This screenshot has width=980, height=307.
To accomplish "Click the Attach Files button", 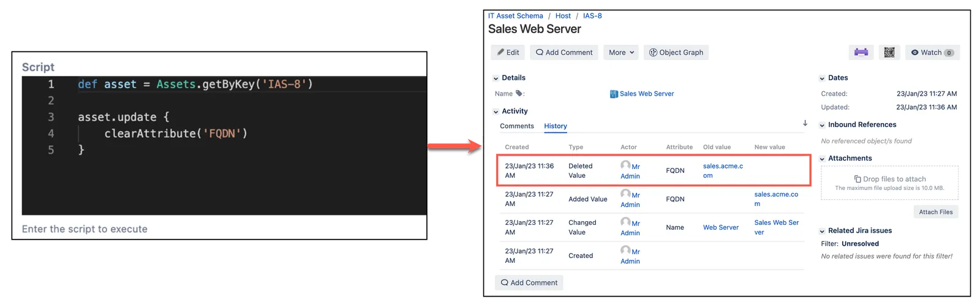I will tap(936, 212).
